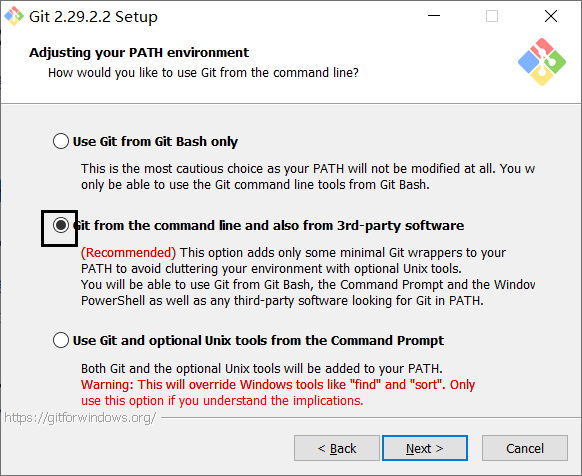582x476 pixels.
Task: Select the command line and 3rd-party radio button
Action: [x=61, y=225]
